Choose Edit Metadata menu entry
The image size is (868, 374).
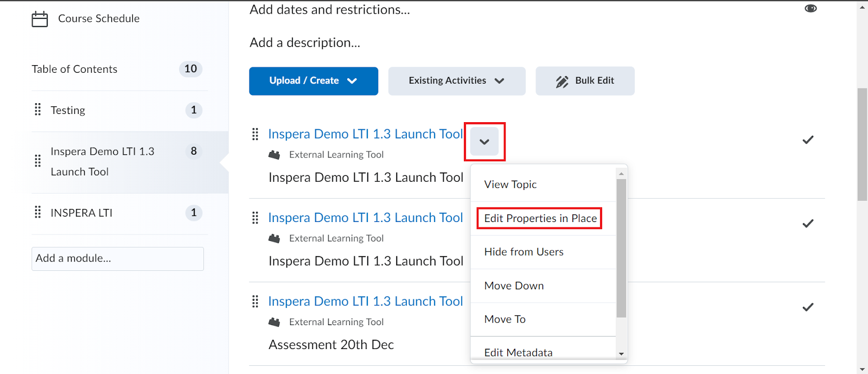coord(519,352)
